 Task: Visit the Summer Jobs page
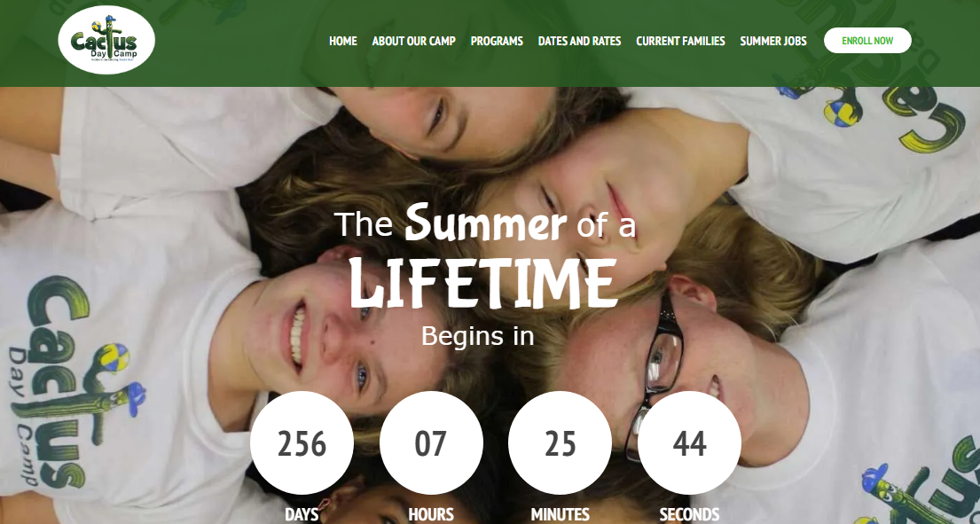(x=773, y=41)
